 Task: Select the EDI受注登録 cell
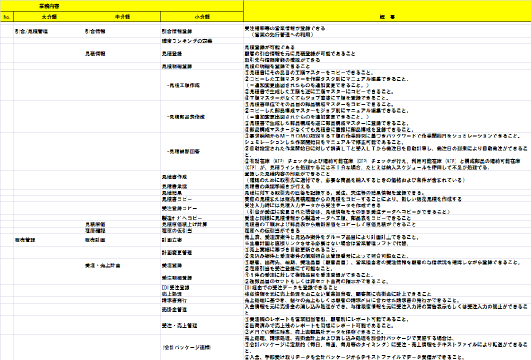175,288
